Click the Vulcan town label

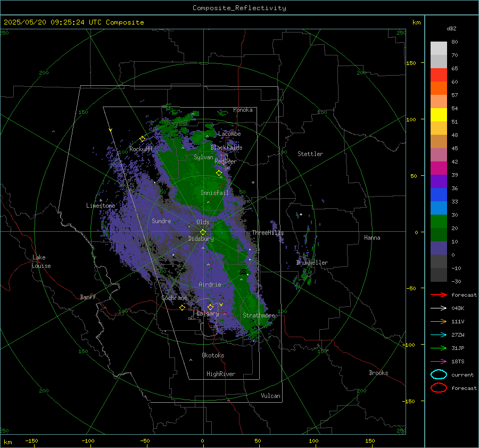pos(271,396)
